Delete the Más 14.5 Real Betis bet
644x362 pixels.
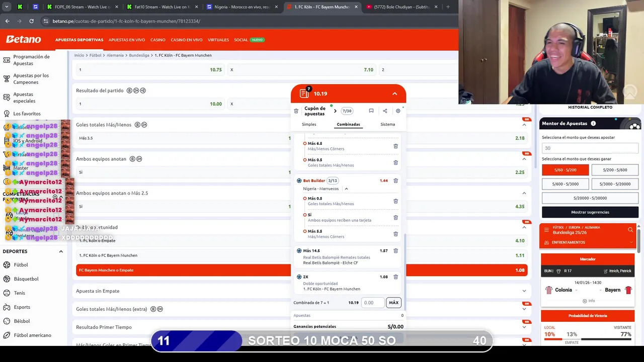[395, 250]
